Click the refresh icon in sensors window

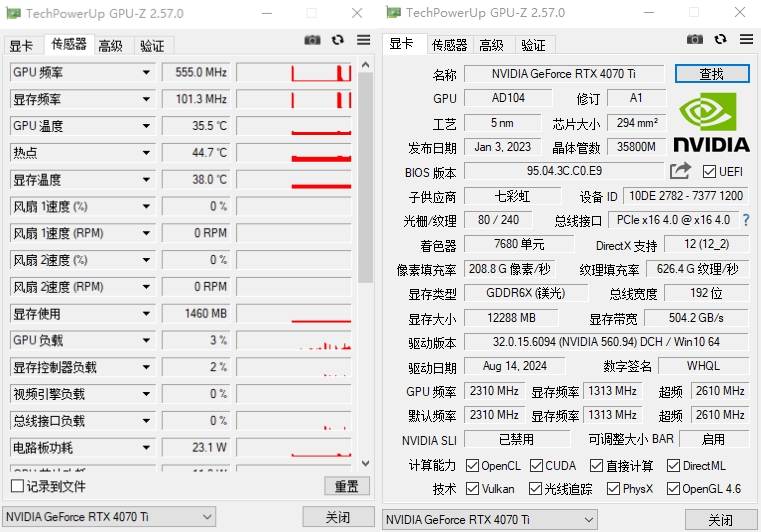338,40
